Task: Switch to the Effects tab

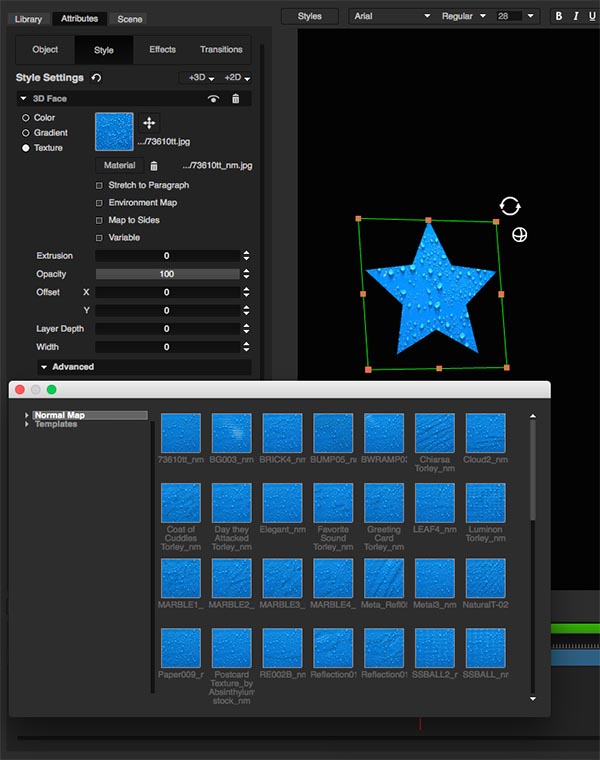Action: click(x=162, y=49)
